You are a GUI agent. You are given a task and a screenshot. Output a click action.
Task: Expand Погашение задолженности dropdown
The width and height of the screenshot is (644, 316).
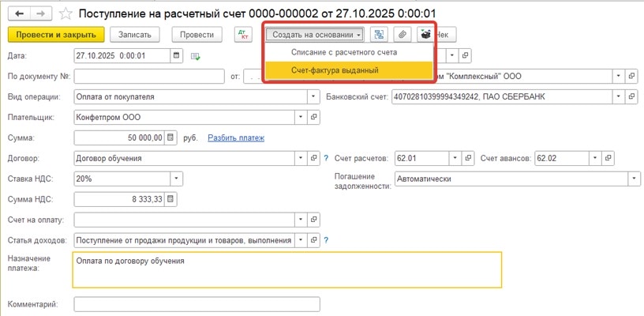coord(635,179)
